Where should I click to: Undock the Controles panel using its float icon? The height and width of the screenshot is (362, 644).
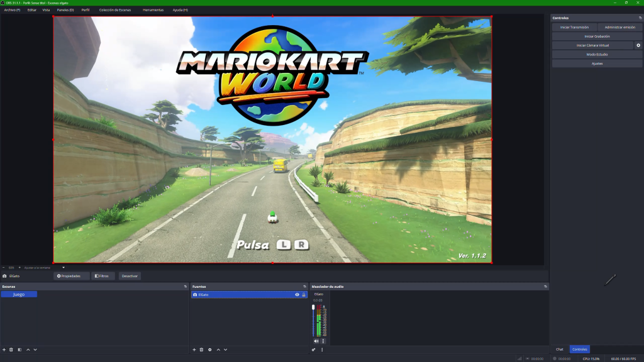640,18
